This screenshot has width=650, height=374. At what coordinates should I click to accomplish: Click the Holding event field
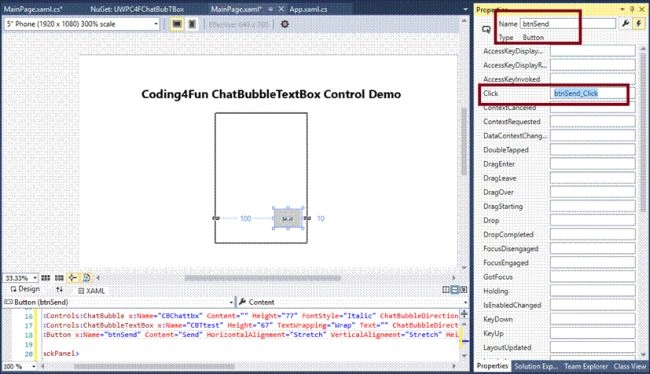(x=592, y=291)
